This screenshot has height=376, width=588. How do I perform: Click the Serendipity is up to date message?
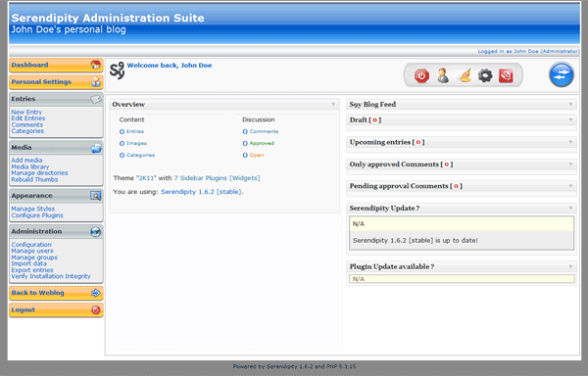pyautogui.click(x=416, y=241)
